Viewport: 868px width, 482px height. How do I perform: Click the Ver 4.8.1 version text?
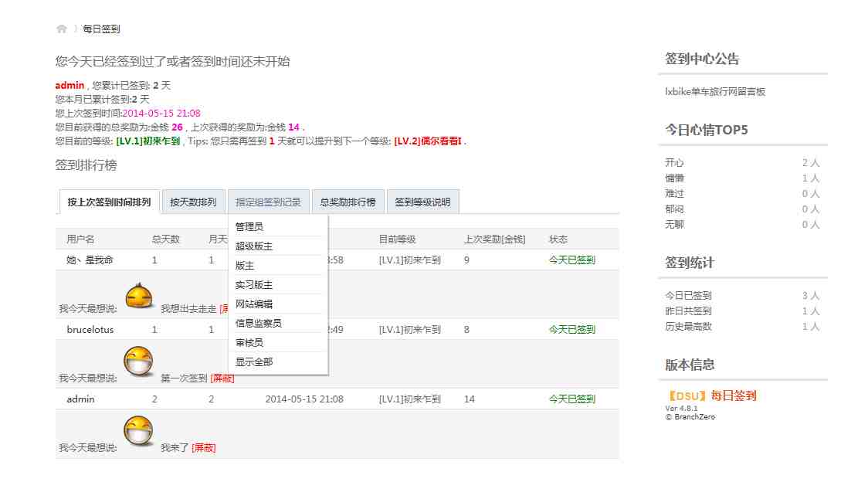click(681, 409)
